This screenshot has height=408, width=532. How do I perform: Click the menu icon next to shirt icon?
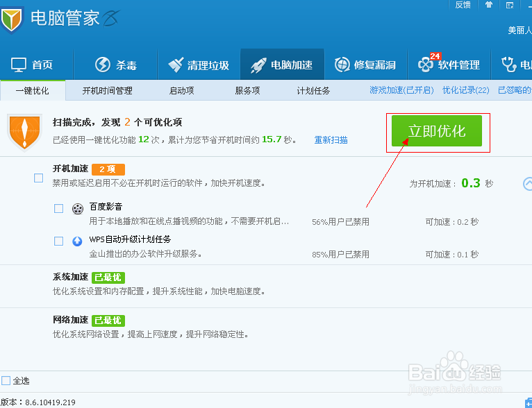[510, 5]
